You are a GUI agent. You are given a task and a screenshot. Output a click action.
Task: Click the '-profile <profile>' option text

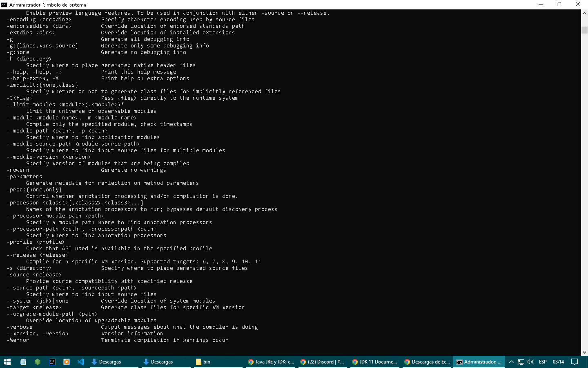[36, 242]
